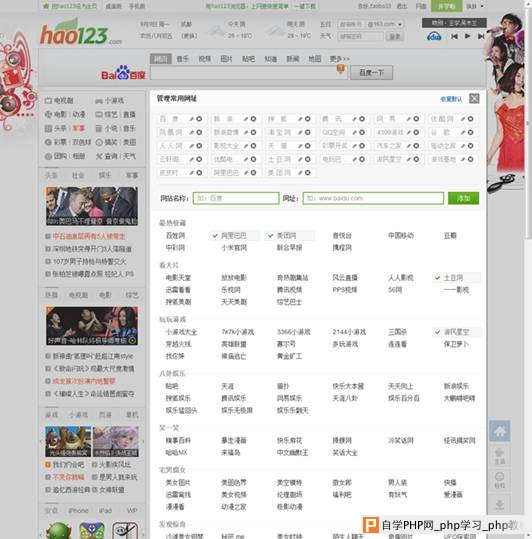
Task: Delete the 百度 shortcut entry
Action: click(x=199, y=119)
